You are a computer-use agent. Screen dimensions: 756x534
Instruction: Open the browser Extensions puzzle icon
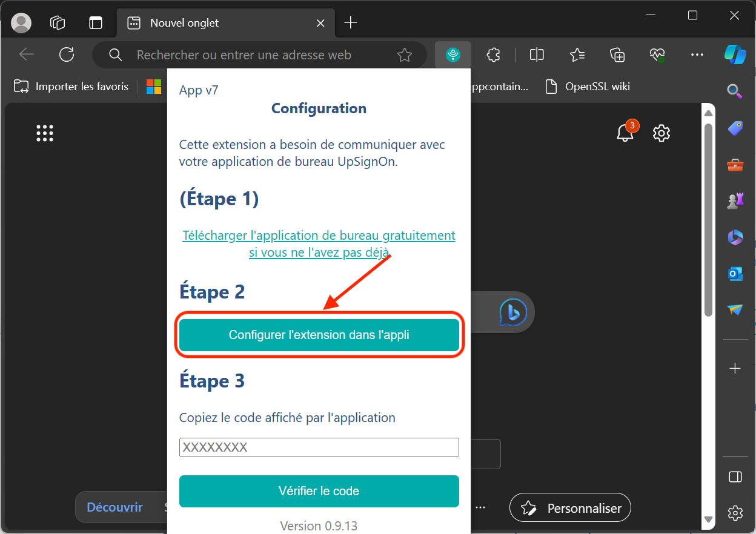(493, 55)
